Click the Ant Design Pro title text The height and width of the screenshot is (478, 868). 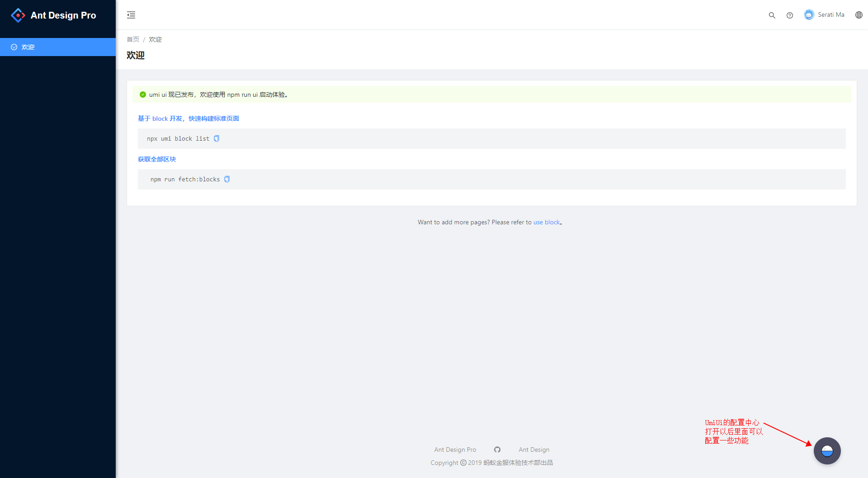coord(63,15)
